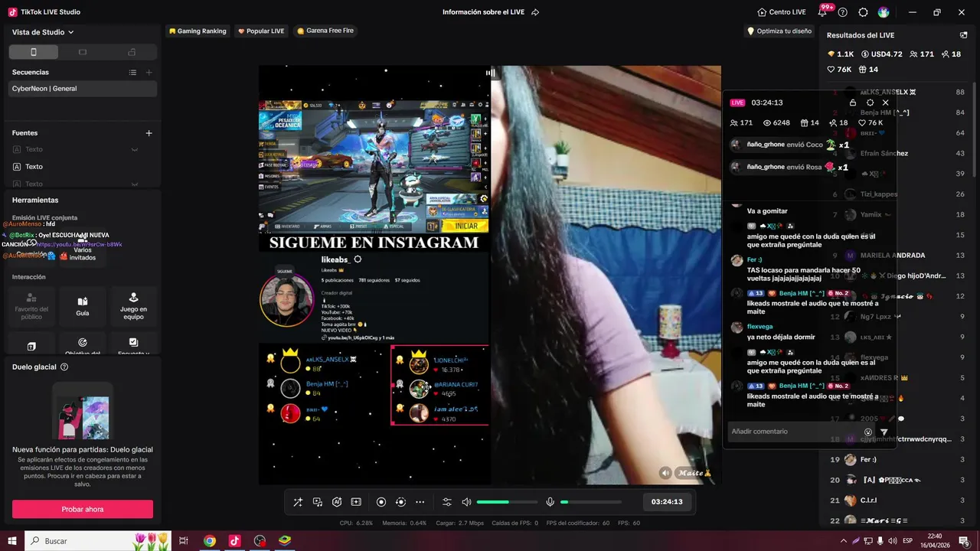
Task: Open the Gaming Ranking tab
Action: pyautogui.click(x=198, y=31)
